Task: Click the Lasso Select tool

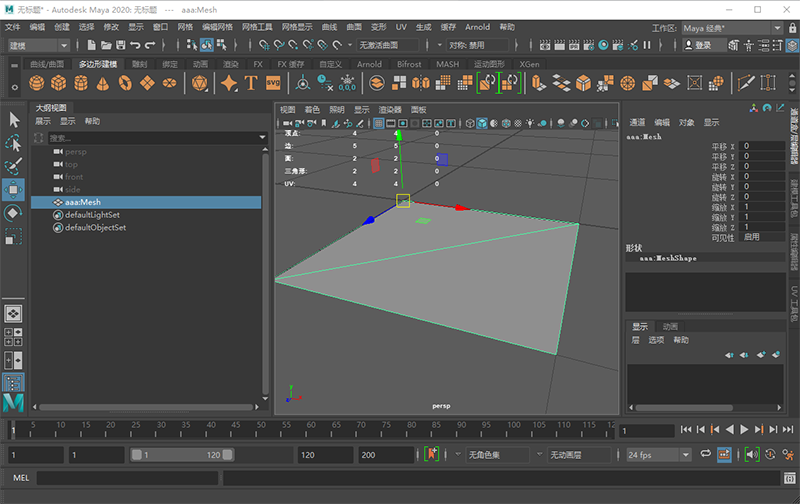Action: (14, 142)
